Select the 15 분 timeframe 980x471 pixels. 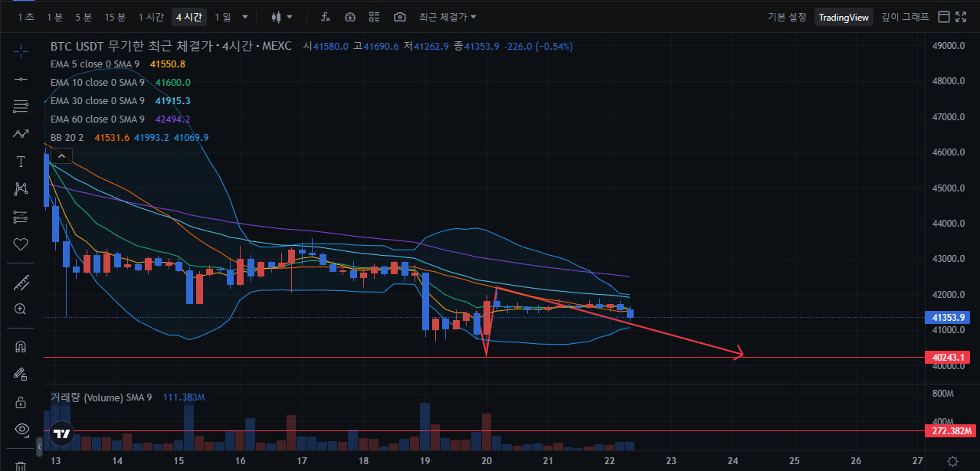pos(115,17)
